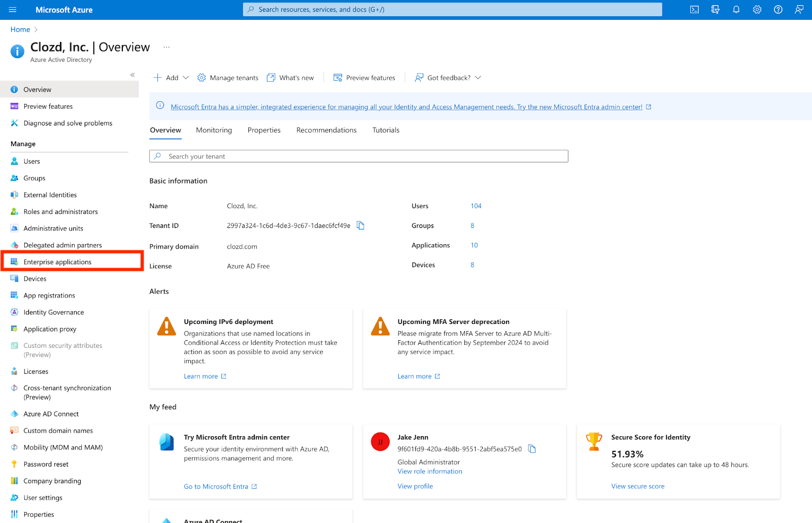Click the help question mark icon
Image resolution: width=812 pixels, height=523 pixels.
point(777,10)
